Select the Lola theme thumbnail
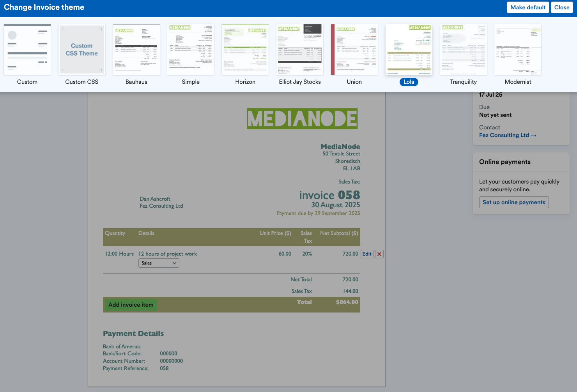The image size is (577, 392). [x=409, y=49]
